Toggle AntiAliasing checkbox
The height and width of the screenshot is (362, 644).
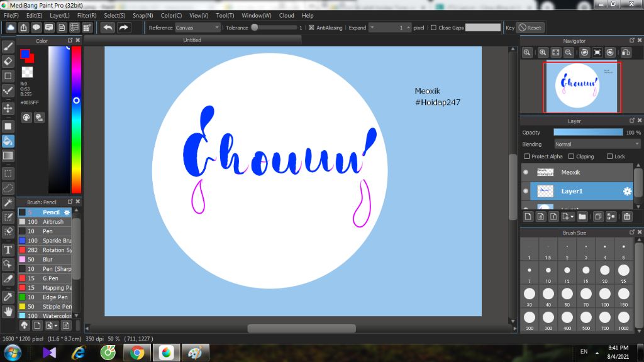coord(311,28)
